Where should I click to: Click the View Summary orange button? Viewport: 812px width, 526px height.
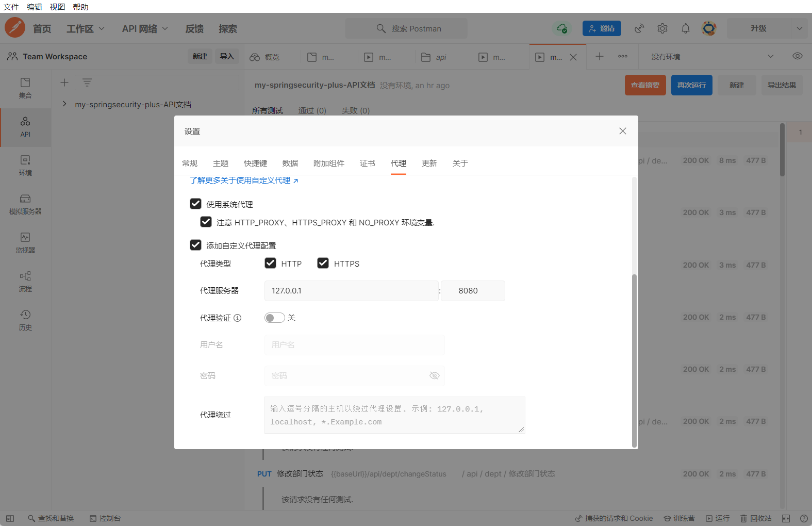[645, 85]
